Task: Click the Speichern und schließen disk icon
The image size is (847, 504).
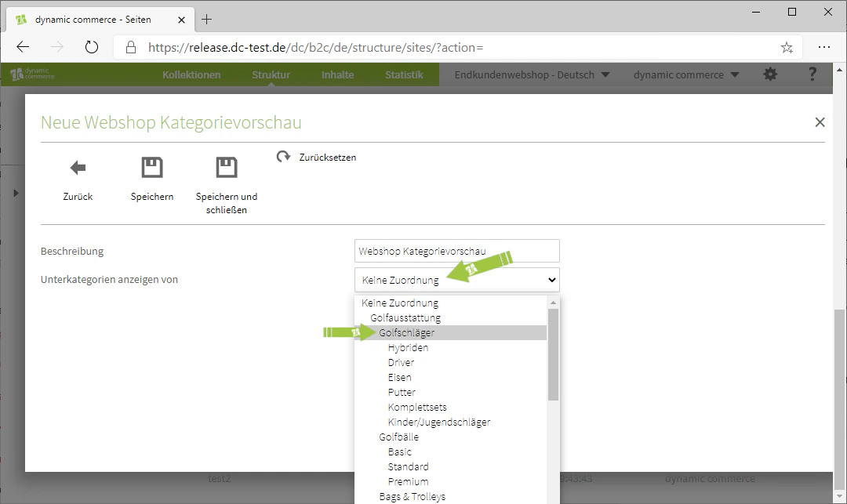Action: click(x=227, y=168)
